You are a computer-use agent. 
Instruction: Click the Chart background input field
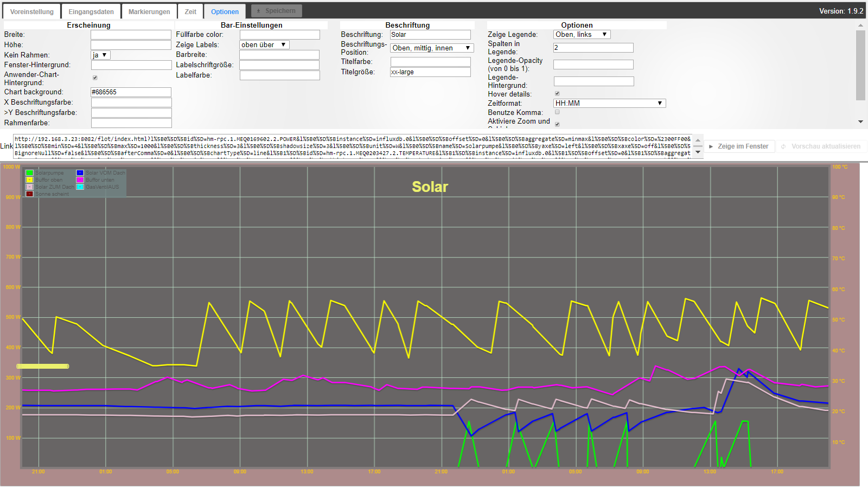click(131, 92)
